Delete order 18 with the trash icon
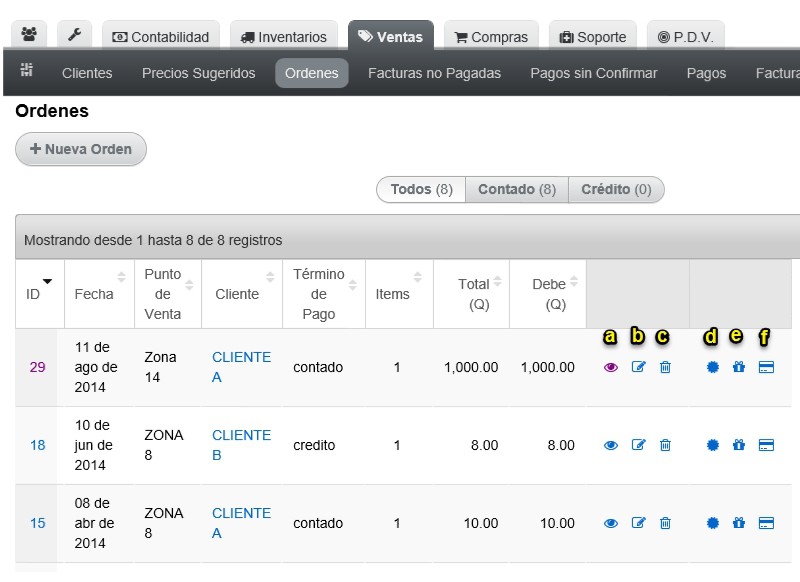This screenshot has width=800, height=582. tap(665, 445)
